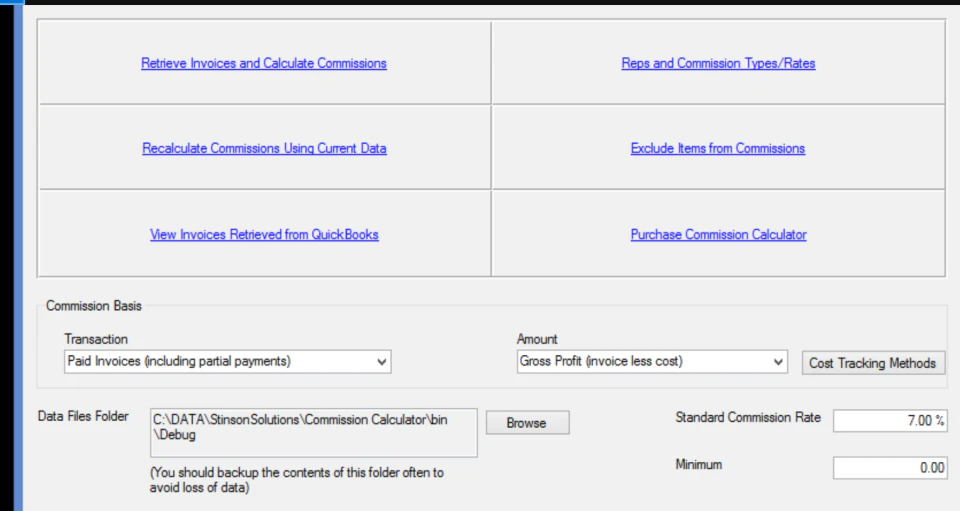Click the Commission Basis group label

pyautogui.click(x=94, y=306)
